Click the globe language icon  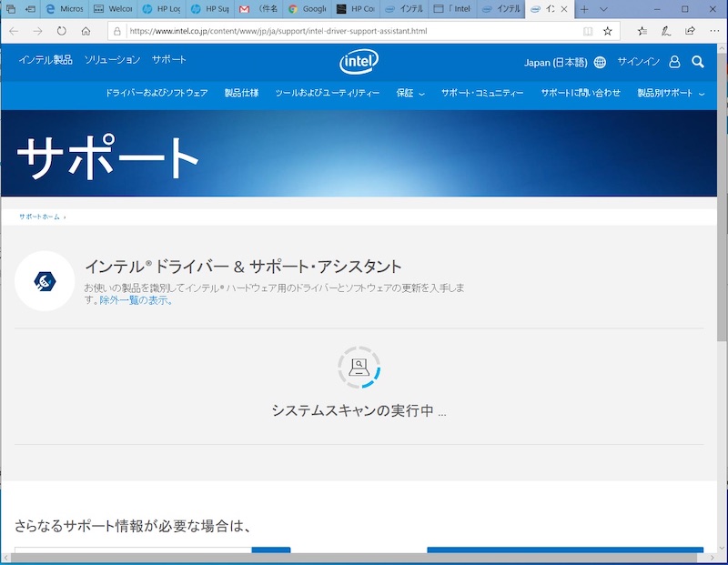[600, 62]
